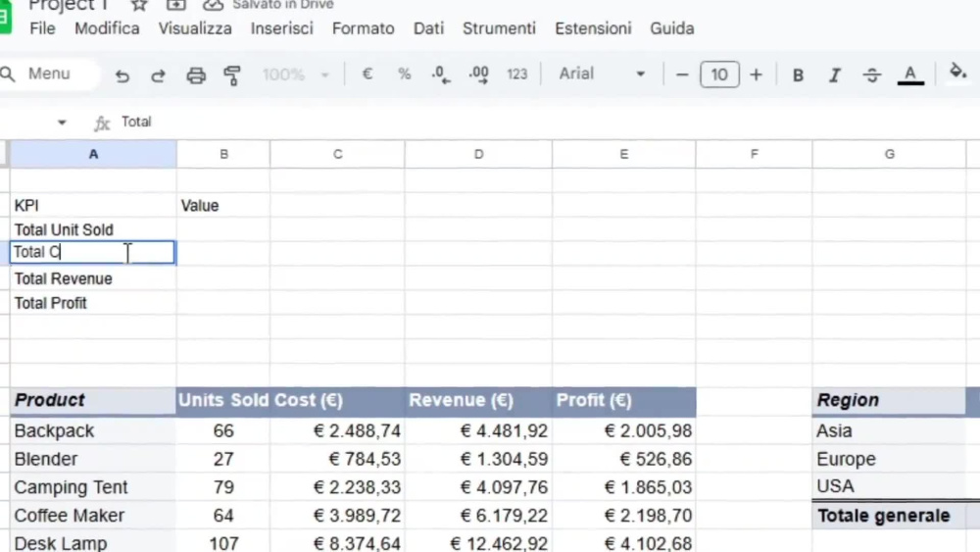Toggle italic formatting
Image resolution: width=980 pixels, height=552 pixels.
pos(835,75)
